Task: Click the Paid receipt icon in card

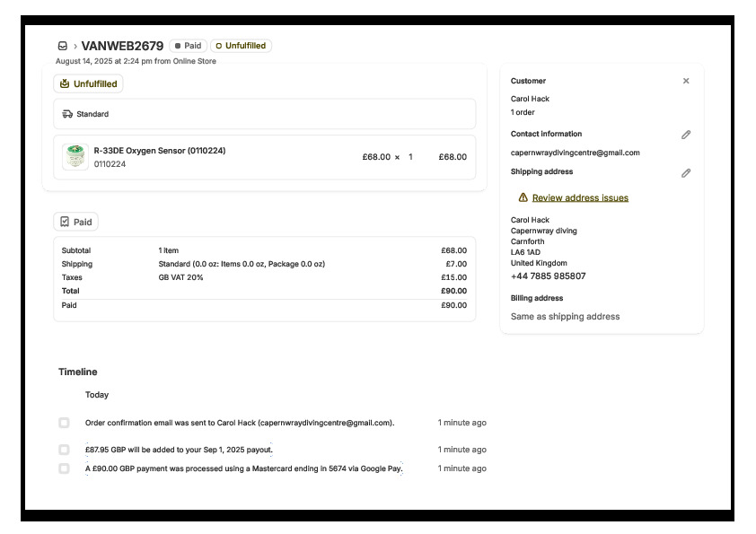Action: pyautogui.click(x=65, y=222)
